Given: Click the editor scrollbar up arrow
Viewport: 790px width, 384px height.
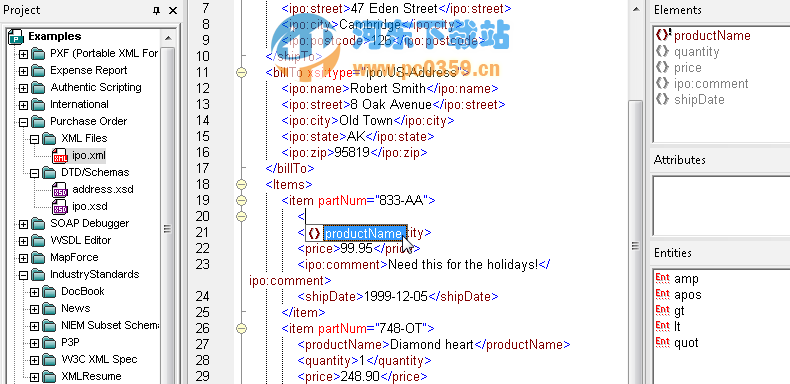Looking at the screenshot, I should (x=636, y=8).
